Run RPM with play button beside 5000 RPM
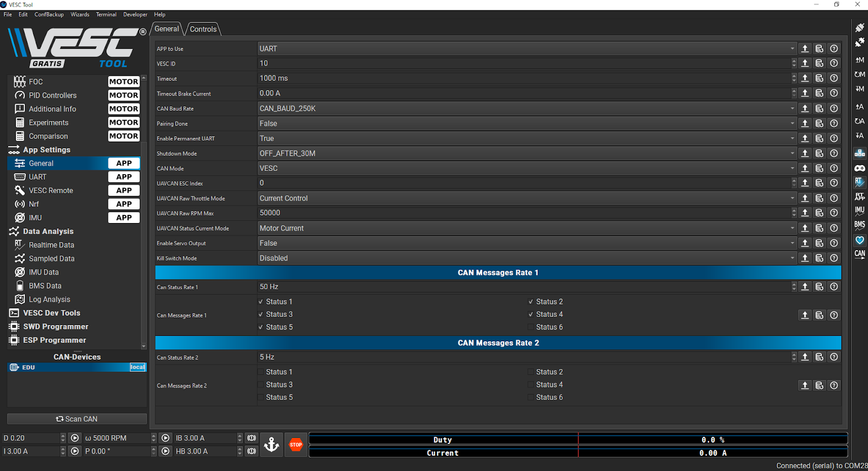The image size is (868, 471). point(165,438)
